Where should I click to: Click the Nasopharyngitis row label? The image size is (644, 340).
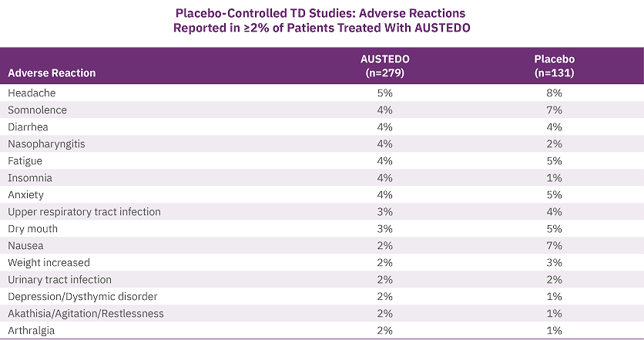(46, 144)
